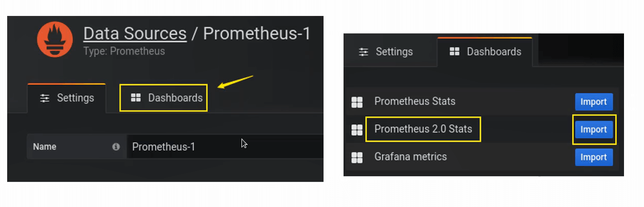Click the sliders icon of Settings tab under Prometheus-1 heading
The width and height of the screenshot is (644, 207).
[x=45, y=98]
